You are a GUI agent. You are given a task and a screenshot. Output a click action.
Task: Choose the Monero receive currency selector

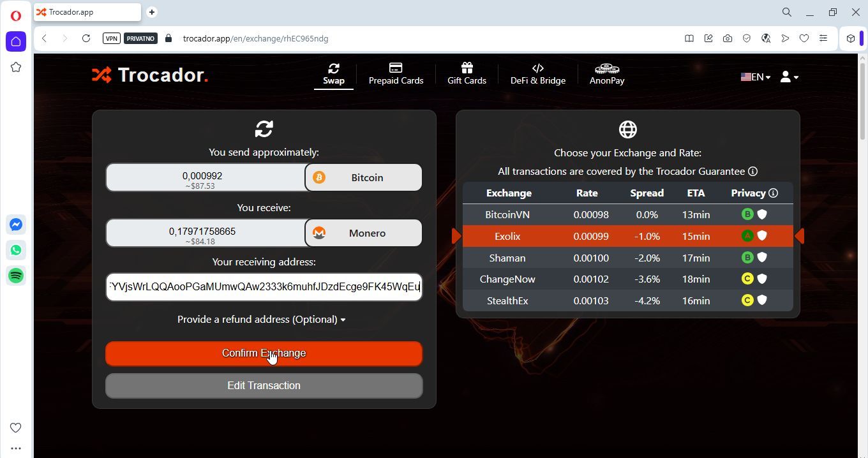click(x=363, y=233)
